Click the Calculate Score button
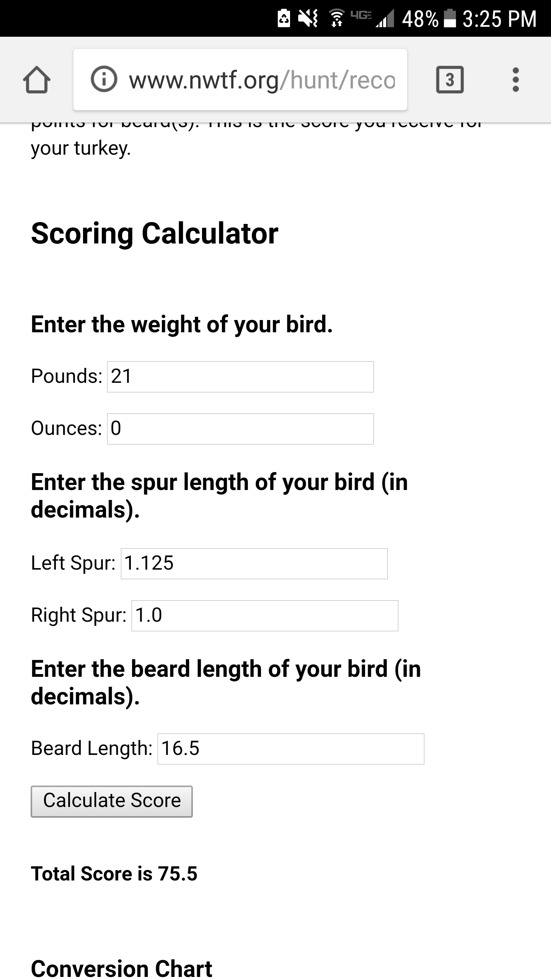Image resolution: width=551 pixels, height=980 pixels. pos(112,802)
